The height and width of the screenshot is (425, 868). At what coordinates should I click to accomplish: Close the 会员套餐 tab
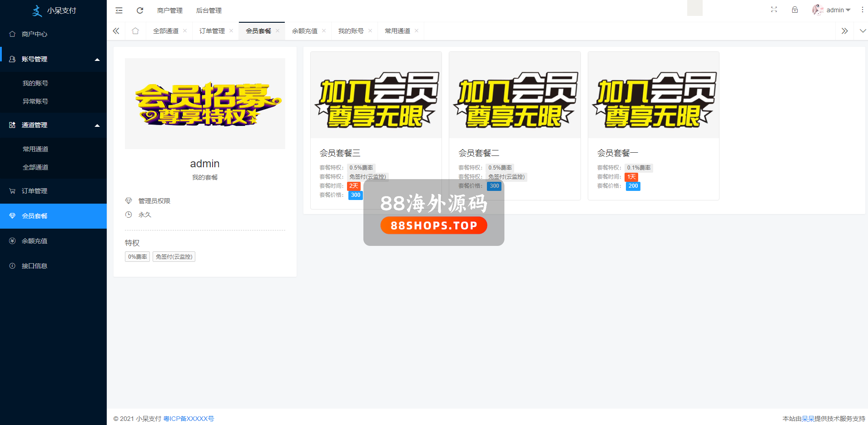[278, 31]
